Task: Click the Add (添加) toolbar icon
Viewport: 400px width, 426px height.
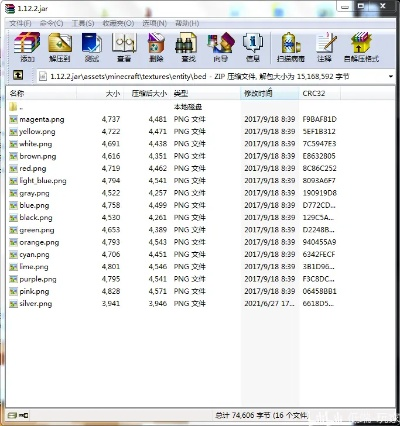Action: 27,43
